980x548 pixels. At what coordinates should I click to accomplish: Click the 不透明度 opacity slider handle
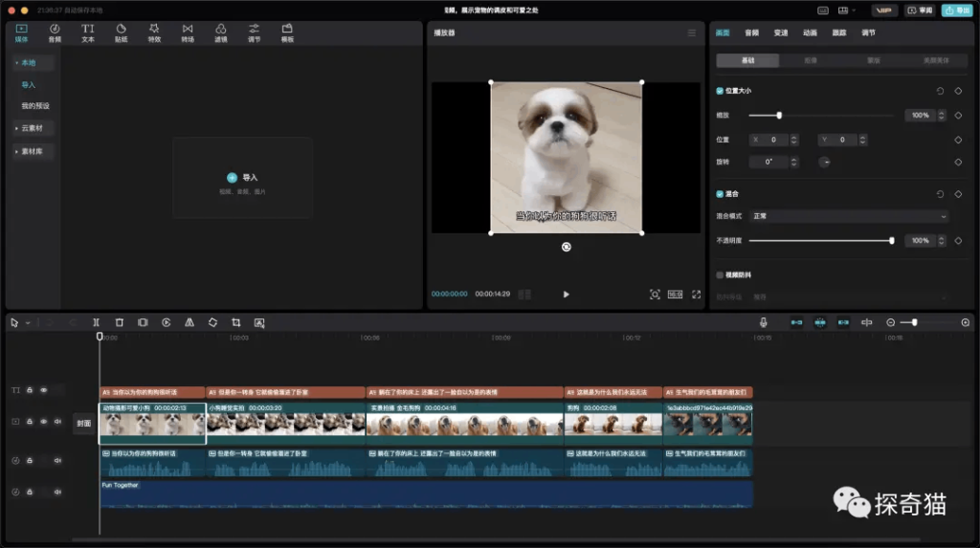892,241
